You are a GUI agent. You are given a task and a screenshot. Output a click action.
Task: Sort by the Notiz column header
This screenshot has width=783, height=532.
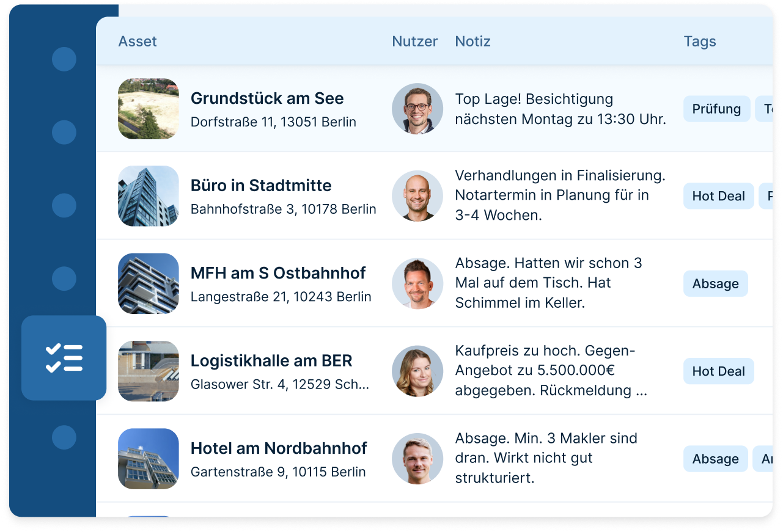(473, 42)
